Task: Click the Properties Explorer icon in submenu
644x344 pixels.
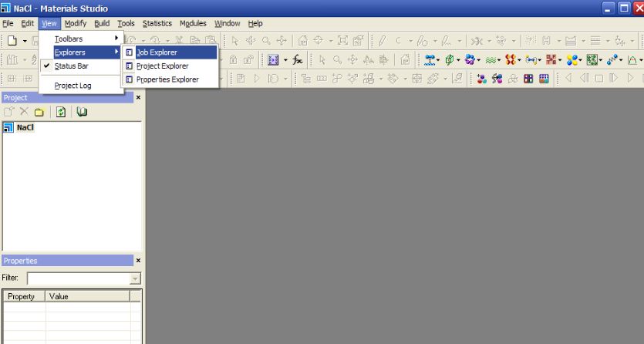Action: pos(129,79)
